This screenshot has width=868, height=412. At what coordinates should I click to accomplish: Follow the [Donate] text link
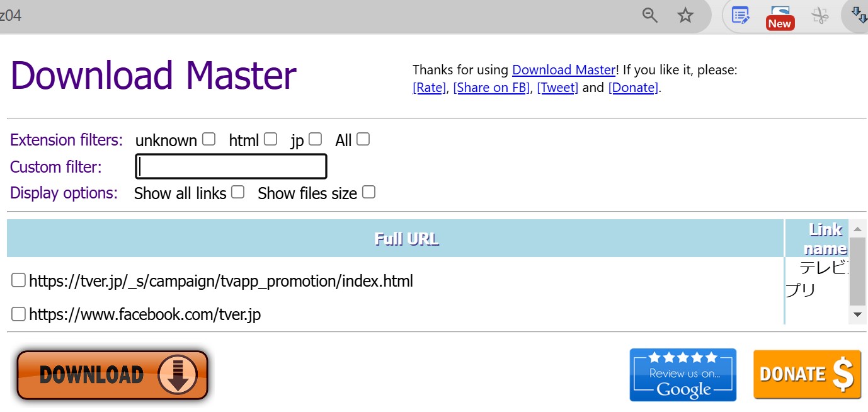click(x=633, y=88)
